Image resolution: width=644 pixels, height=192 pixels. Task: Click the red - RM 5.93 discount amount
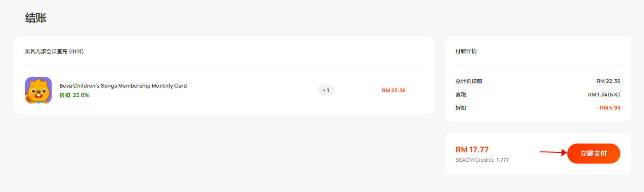pyautogui.click(x=608, y=108)
